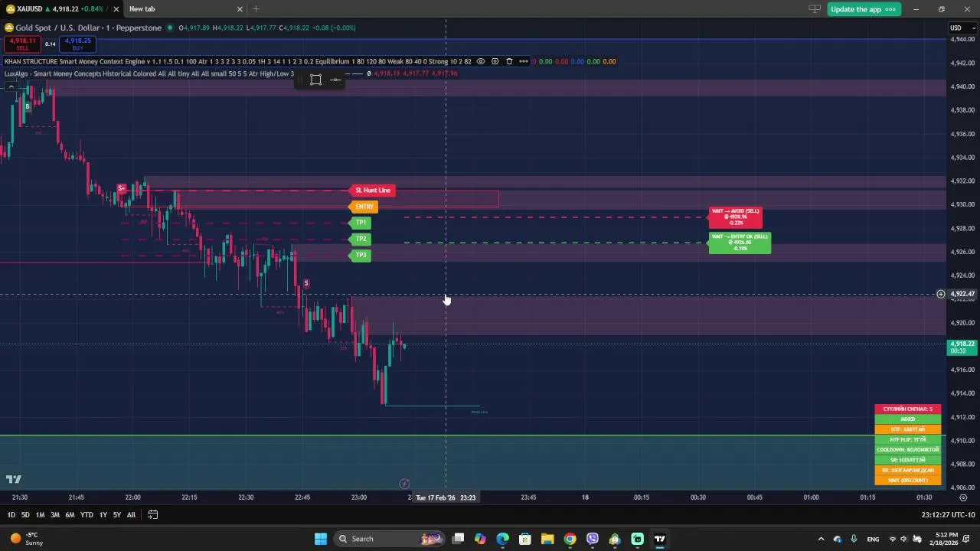Close the New tab
980x551 pixels.
click(x=240, y=9)
